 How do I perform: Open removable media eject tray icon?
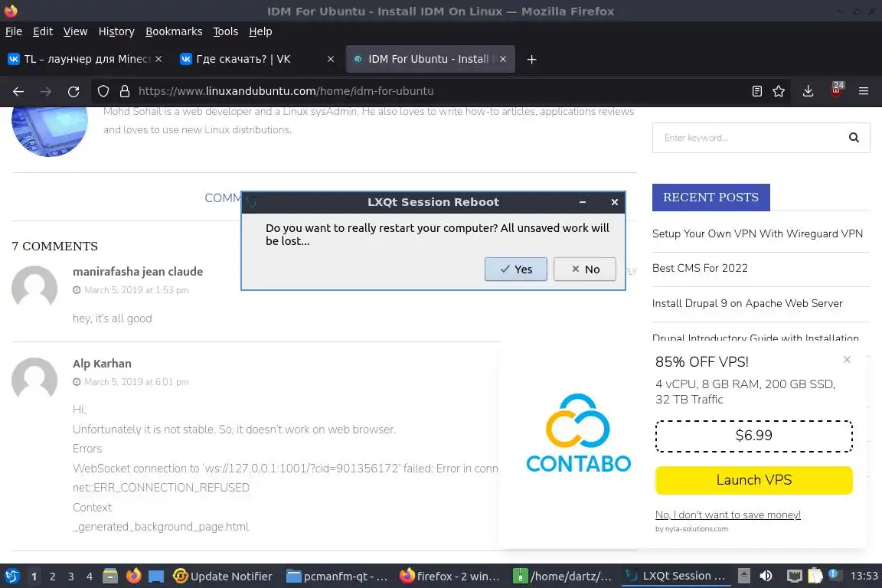[x=744, y=576]
